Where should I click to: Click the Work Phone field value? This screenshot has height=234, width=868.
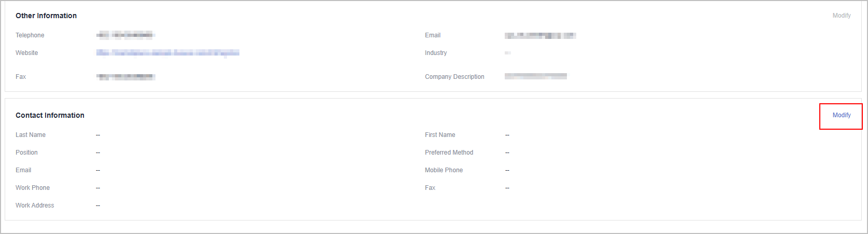coord(98,188)
